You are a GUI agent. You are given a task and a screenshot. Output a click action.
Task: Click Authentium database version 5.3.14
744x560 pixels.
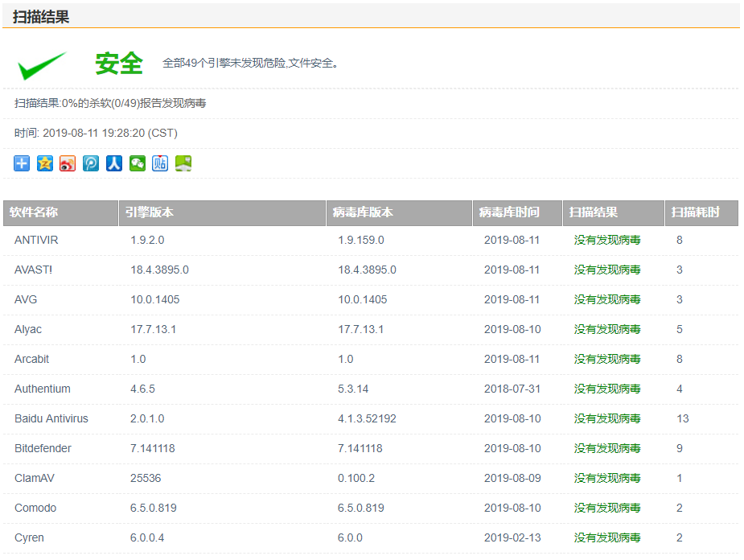pyautogui.click(x=353, y=389)
